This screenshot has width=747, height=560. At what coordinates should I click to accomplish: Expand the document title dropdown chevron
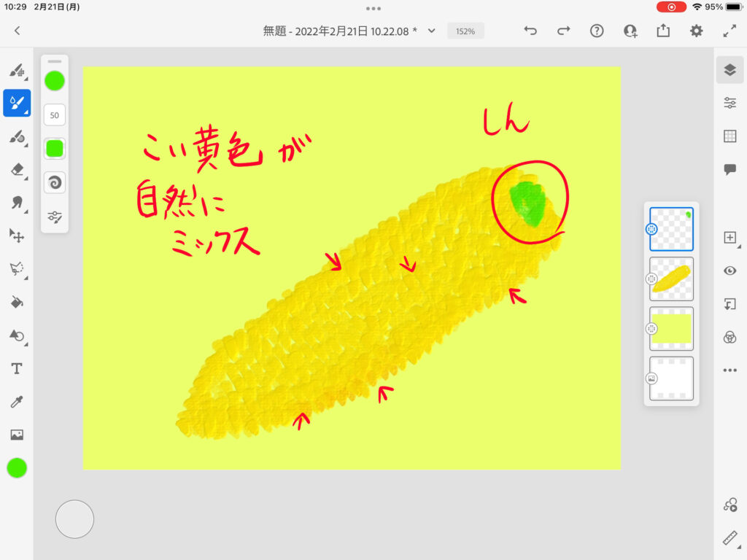click(432, 31)
